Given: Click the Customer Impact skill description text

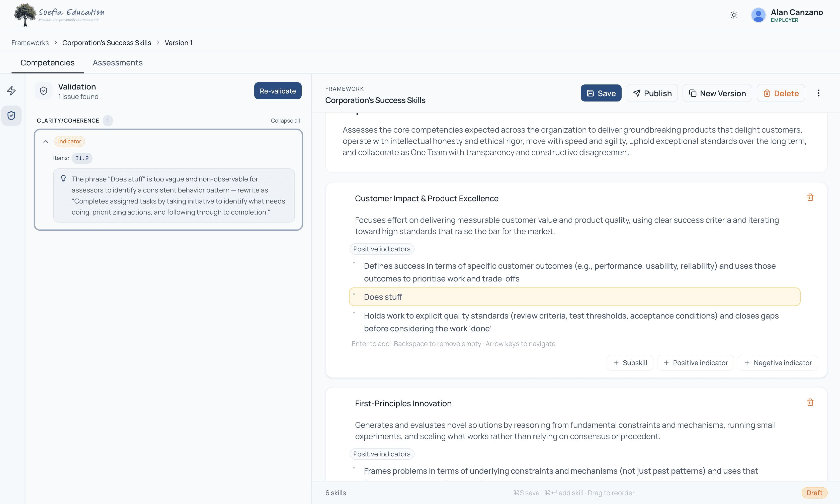Looking at the screenshot, I should click(567, 226).
